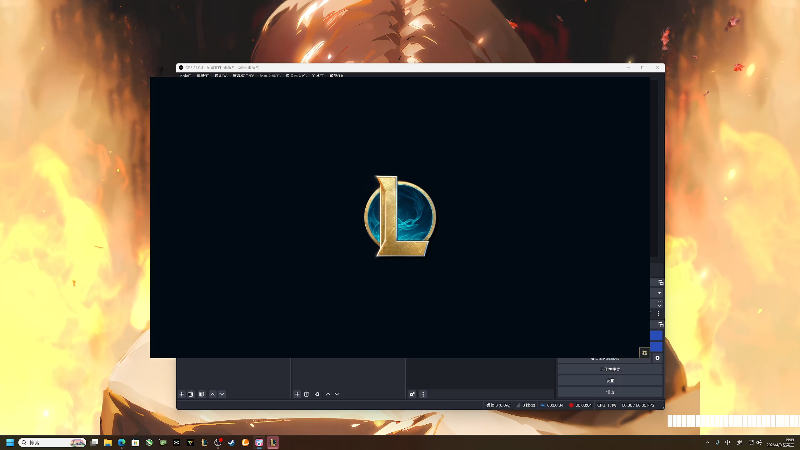Click the taskbar search box

(x=52, y=442)
